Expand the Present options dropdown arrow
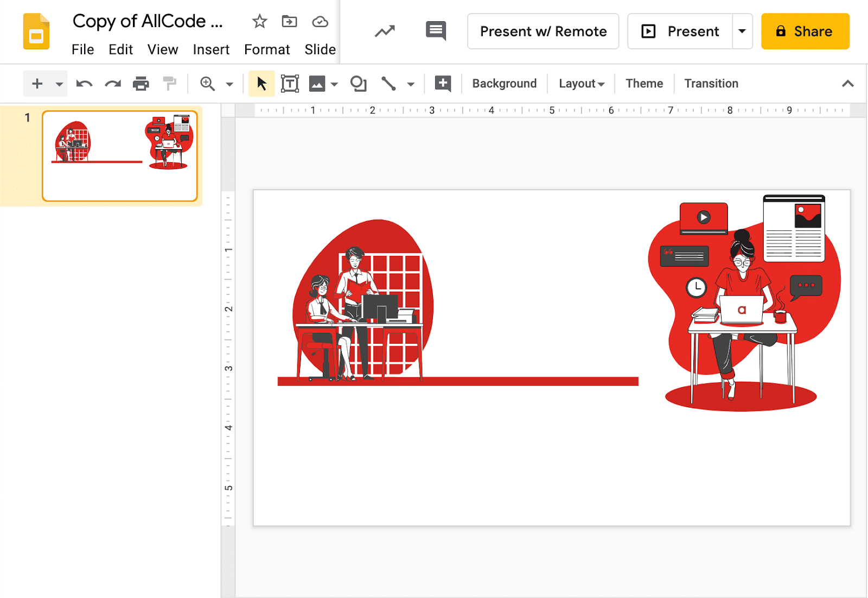The height and width of the screenshot is (598, 868). point(742,31)
